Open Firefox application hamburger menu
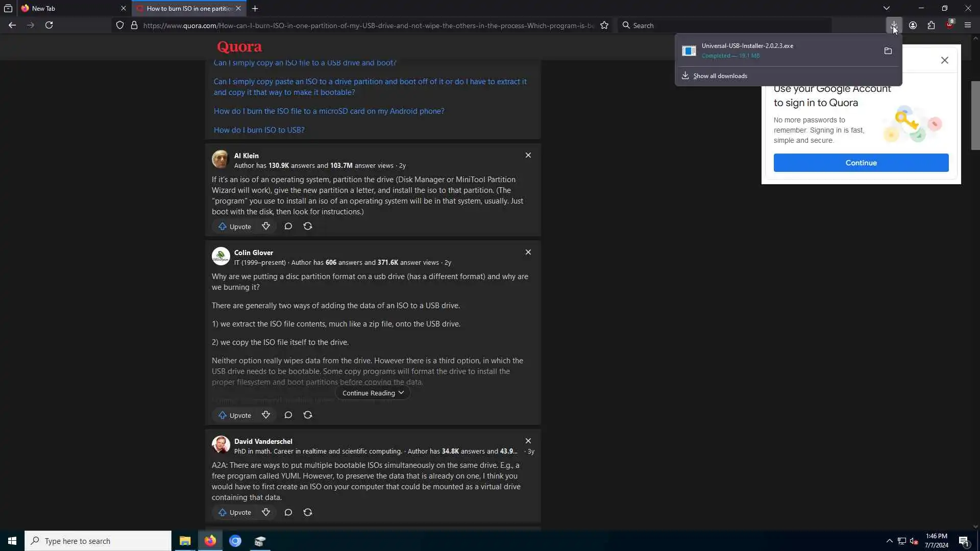This screenshot has height=551, width=980. [967, 25]
